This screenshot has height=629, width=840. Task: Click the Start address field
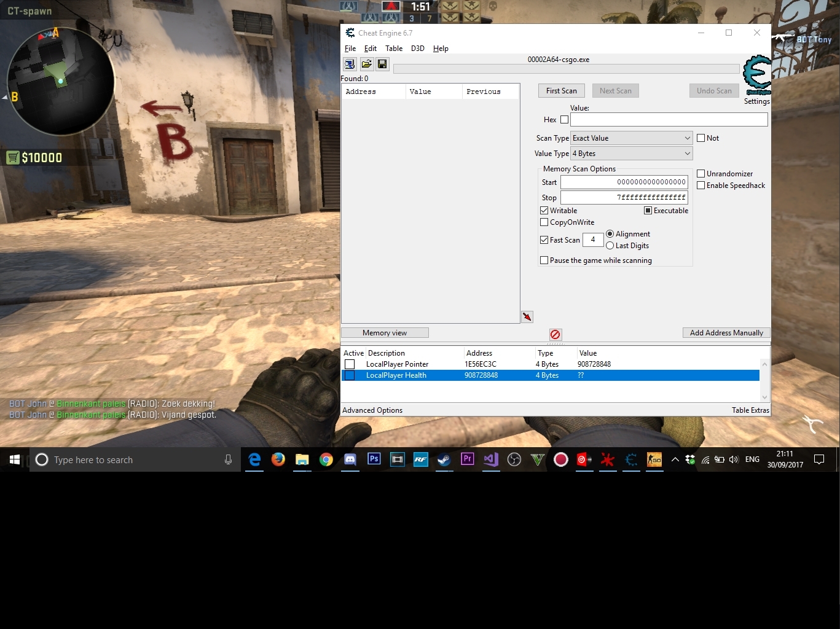tap(624, 182)
